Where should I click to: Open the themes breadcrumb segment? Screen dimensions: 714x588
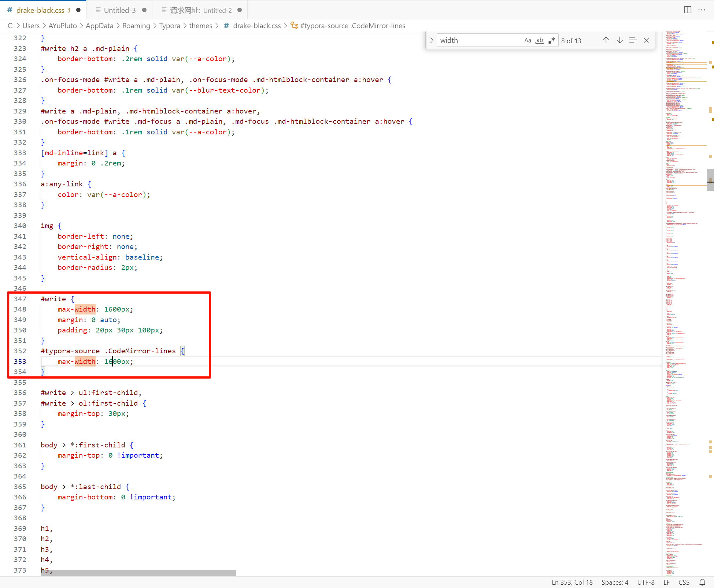pos(201,26)
